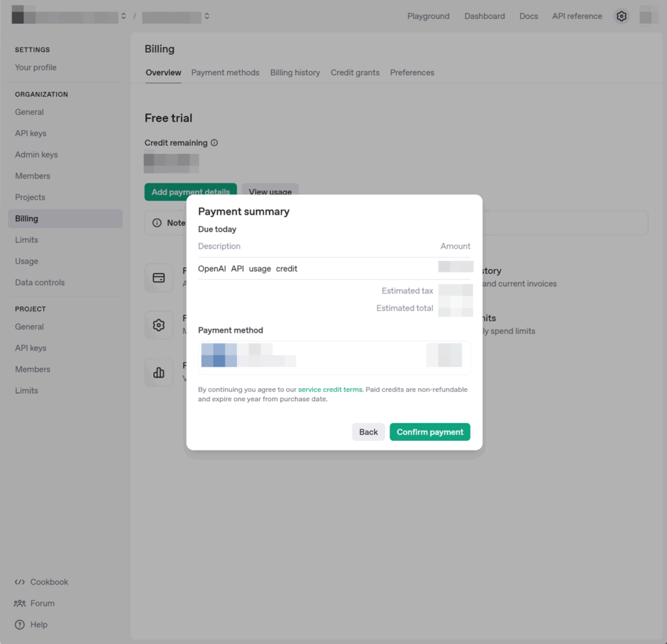Visit the Forum via the people icon
Image resolution: width=667 pixels, height=644 pixels.
tap(20, 603)
